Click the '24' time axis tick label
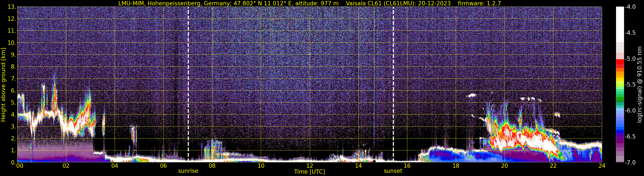The height and width of the screenshot is (176, 644). pos(602,166)
